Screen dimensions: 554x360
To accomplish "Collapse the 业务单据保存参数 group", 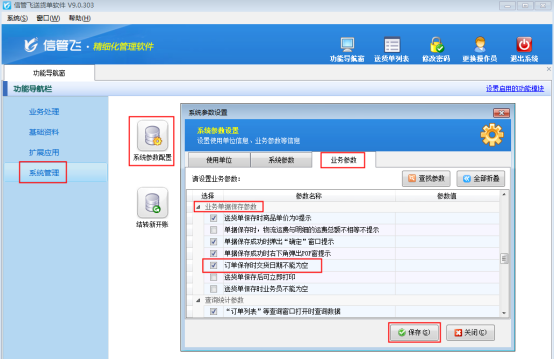I will click(x=198, y=207).
